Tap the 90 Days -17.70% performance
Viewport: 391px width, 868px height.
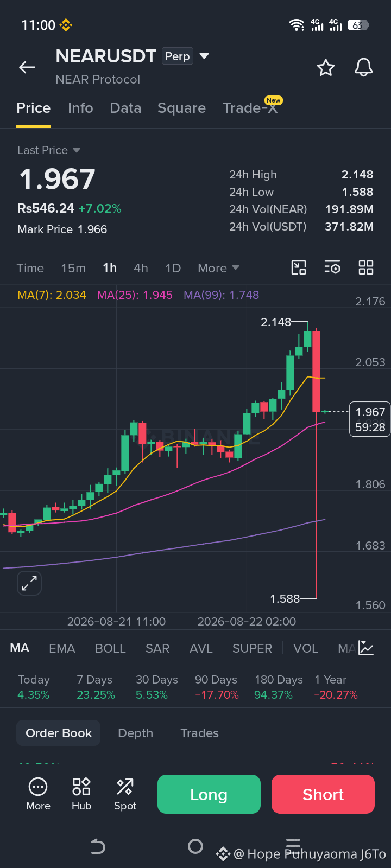click(217, 687)
